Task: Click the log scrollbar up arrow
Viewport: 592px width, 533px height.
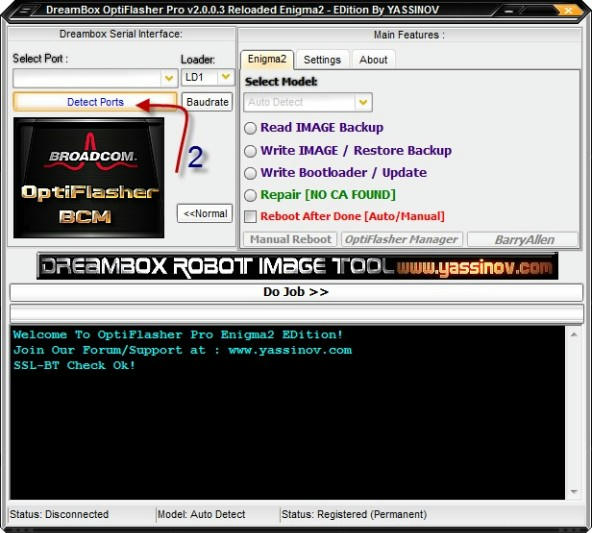Action: coord(574,334)
